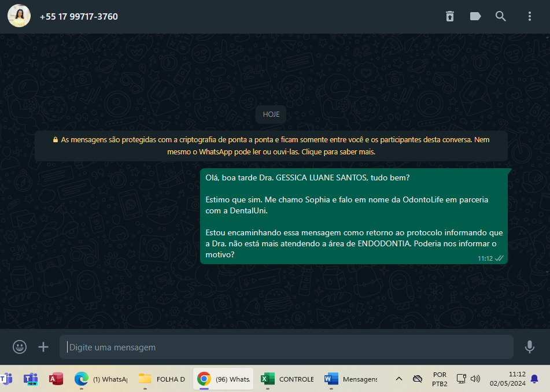Open Word Mensagens document
550x392 pixels.
click(x=351, y=379)
